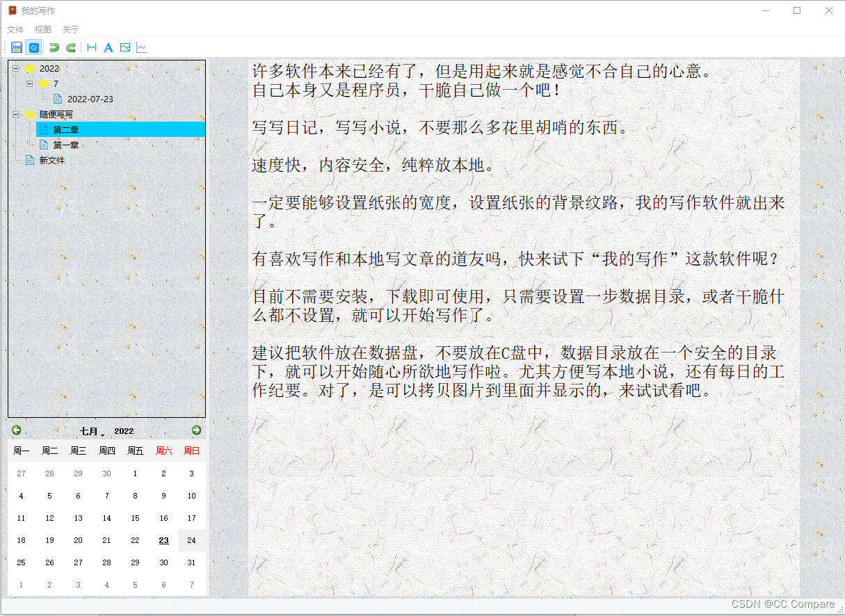Click the toolbar drag handle grip
The image size is (845, 616).
(x=6, y=47)
